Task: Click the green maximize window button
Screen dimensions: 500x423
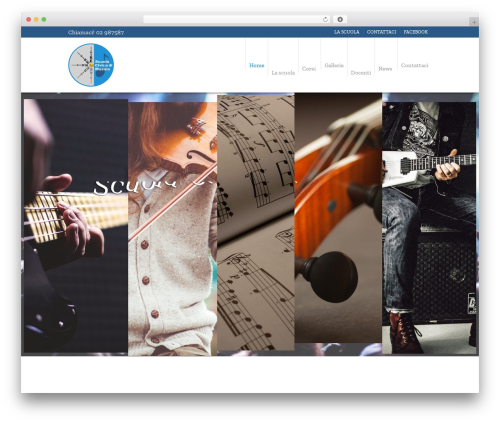Action: point(44,19)
